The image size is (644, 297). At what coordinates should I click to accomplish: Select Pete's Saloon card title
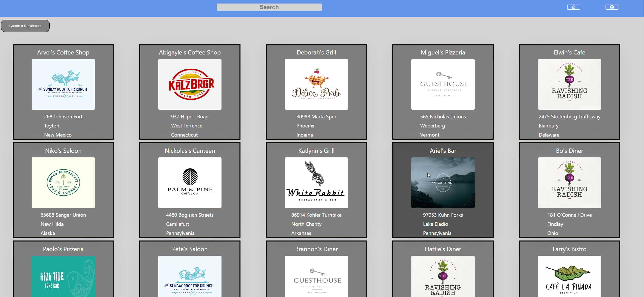point(190,249)
